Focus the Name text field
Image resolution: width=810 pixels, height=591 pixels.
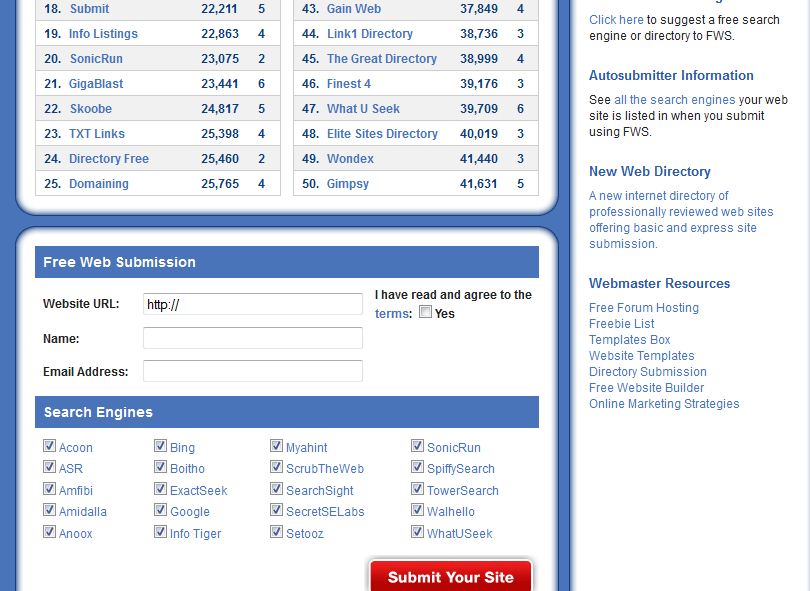coord(253,338)
